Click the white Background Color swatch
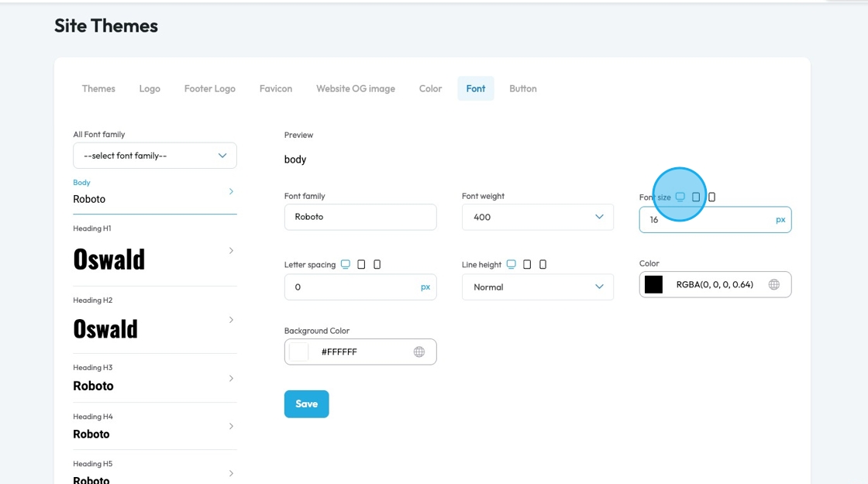Viewport: 868px width, 484px height. [299, 352]
